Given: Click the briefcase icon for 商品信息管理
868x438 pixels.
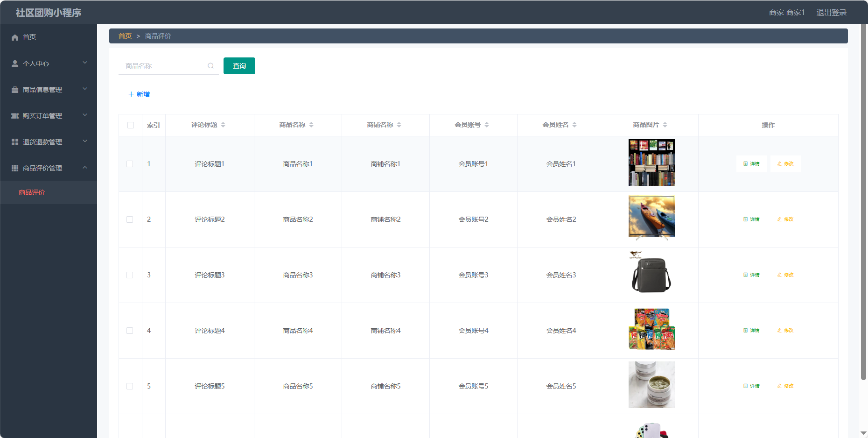Looking at the screenshot, I should [15, 90].
